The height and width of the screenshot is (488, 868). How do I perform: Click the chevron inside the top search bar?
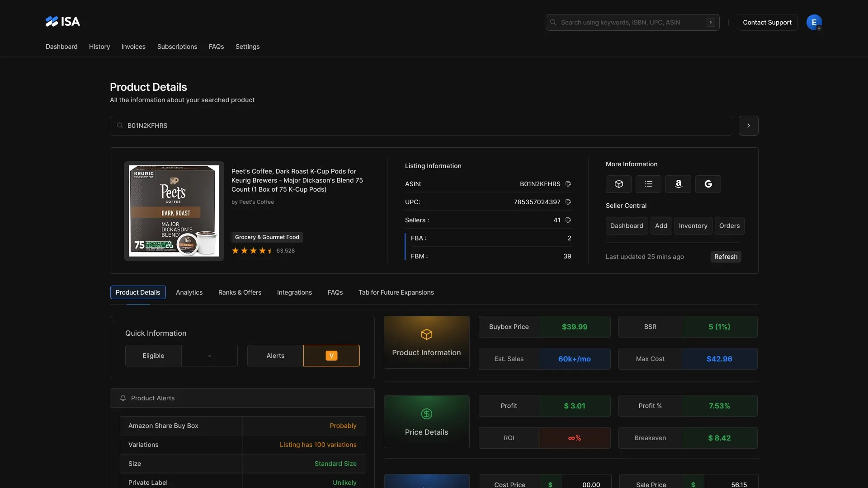click(711, 22)
